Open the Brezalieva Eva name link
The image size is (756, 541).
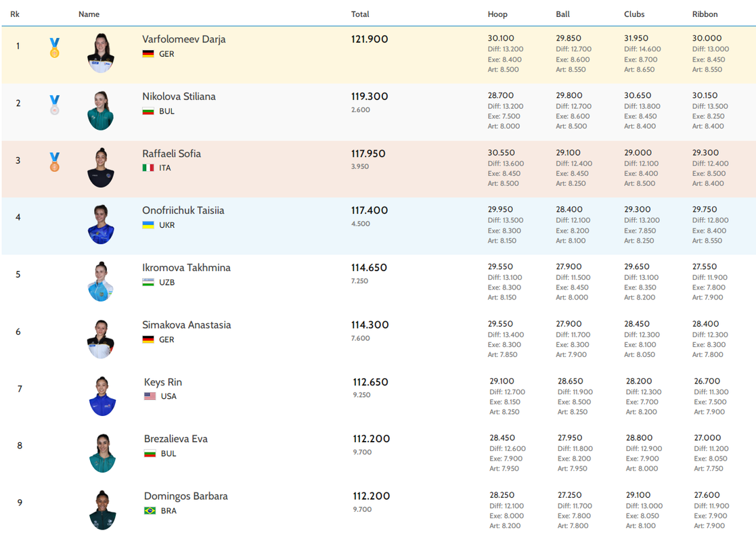point(176,439)
